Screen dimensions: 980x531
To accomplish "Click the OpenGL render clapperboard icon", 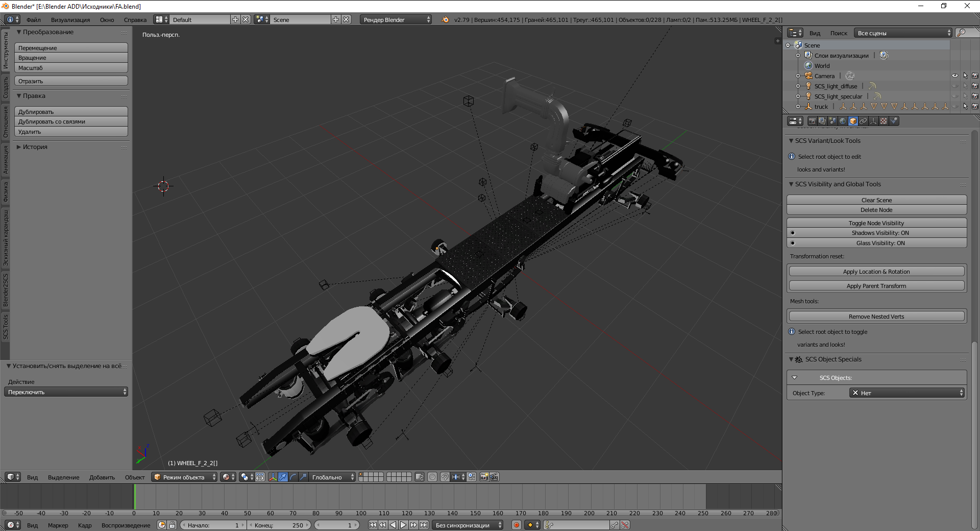I will click(x=495, y=477).
